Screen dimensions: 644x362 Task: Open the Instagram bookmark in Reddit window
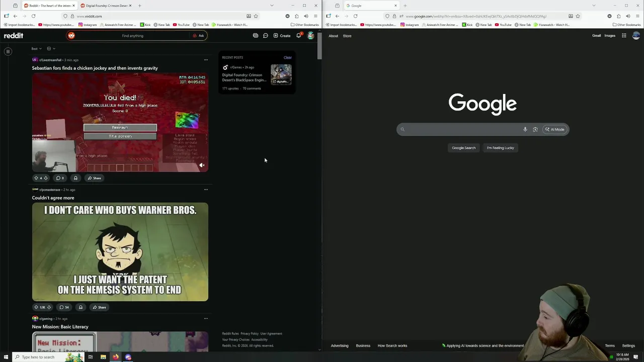(88, 25)
